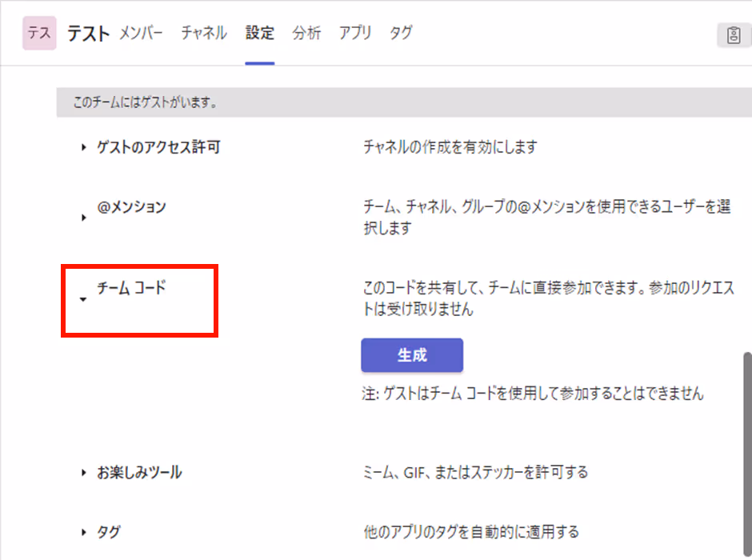Click the 他のアプリのタグを自動的に適用する description
Viewport: 752px width, 560px height.
click(x=471, y=532)
